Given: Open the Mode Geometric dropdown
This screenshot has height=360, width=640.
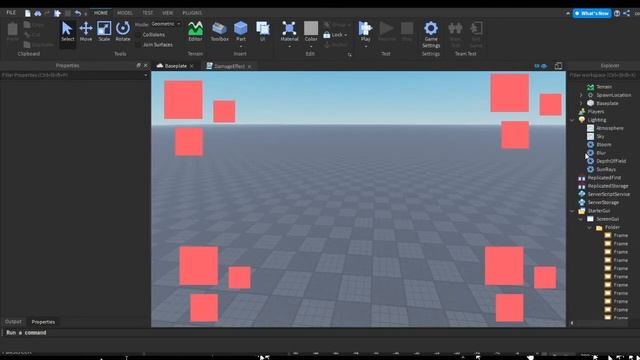Looking at the screenshot, I should (166, 24).
